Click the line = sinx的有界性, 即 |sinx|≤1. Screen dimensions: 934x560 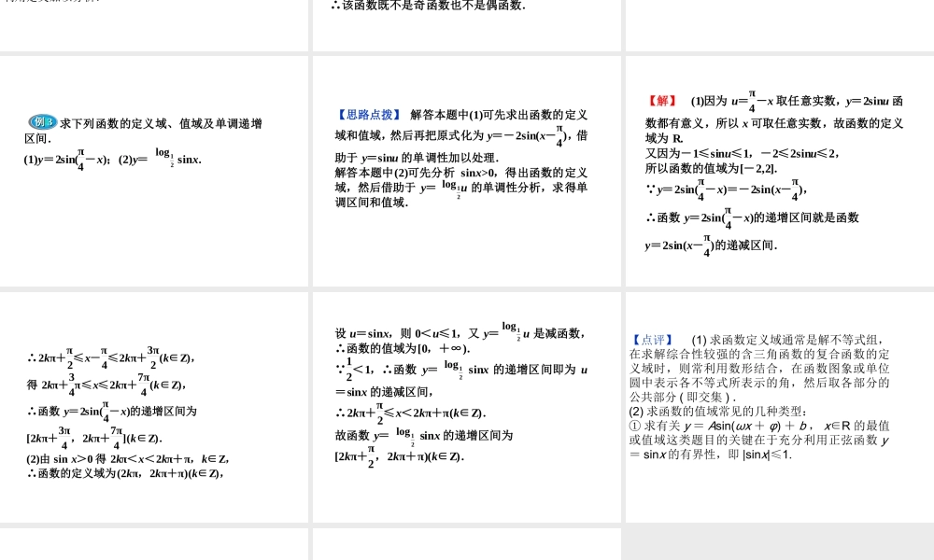coord(711,455)
